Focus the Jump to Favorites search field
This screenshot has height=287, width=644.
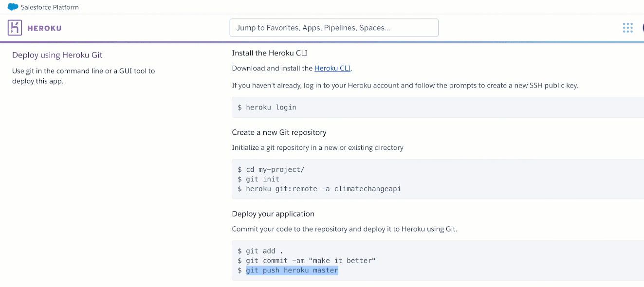tap(334, 28)
